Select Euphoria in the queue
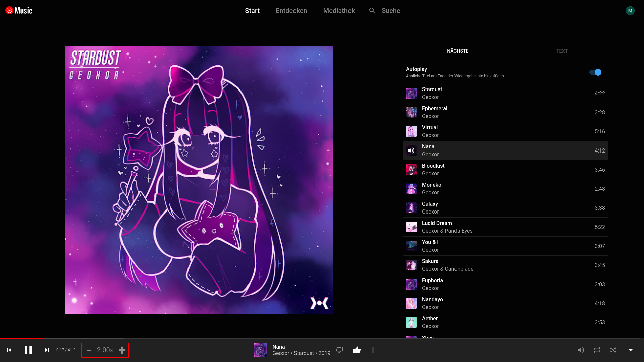 pos(505,284)
